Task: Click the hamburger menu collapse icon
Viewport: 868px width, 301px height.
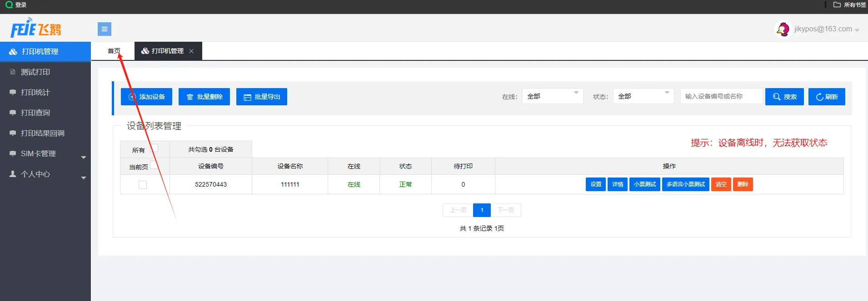Action: click(x=104, y=29)
